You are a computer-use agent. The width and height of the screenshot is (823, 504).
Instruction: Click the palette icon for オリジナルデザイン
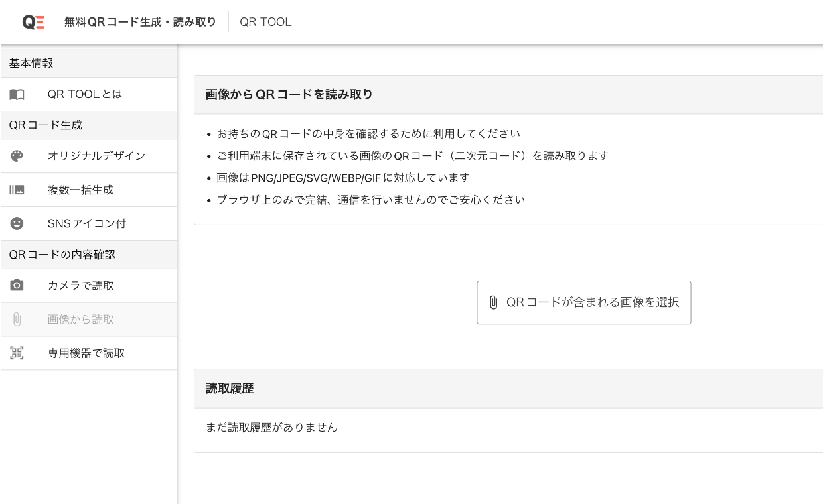17,156
